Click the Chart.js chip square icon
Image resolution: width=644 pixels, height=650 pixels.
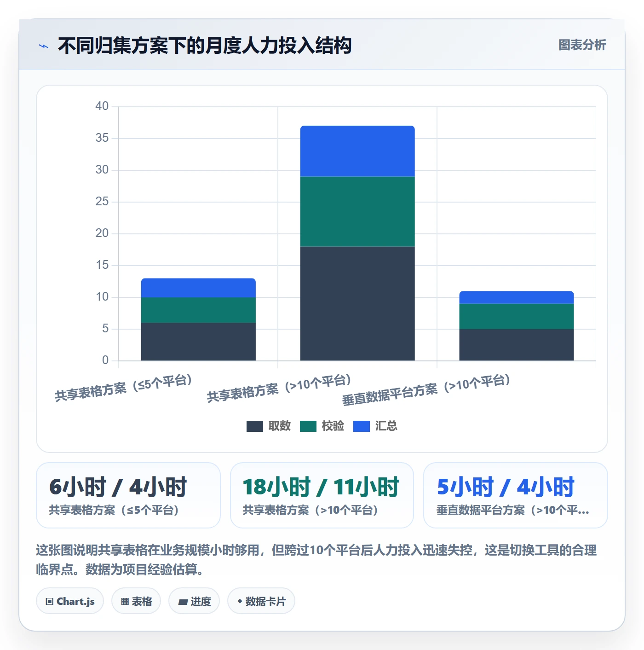click(x=50, y=601)
